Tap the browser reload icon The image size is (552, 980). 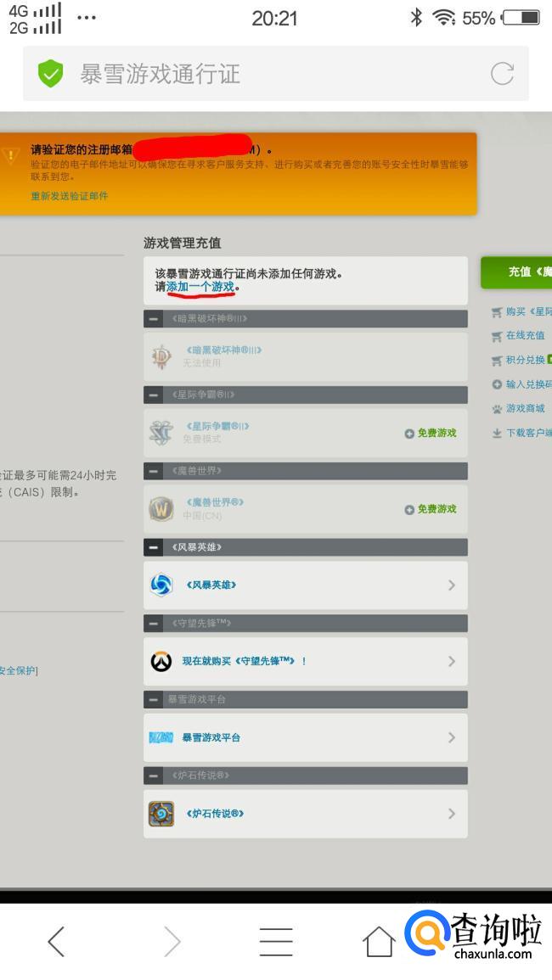502,74
